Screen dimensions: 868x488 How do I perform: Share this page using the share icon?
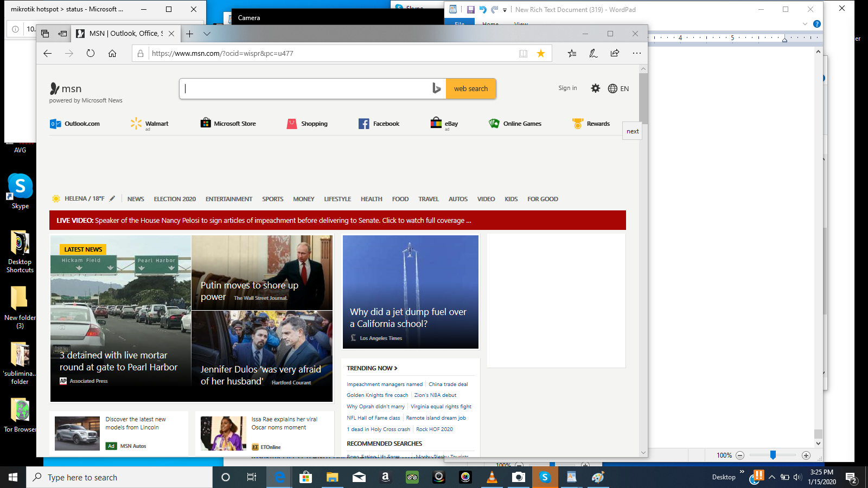point(615,53)
